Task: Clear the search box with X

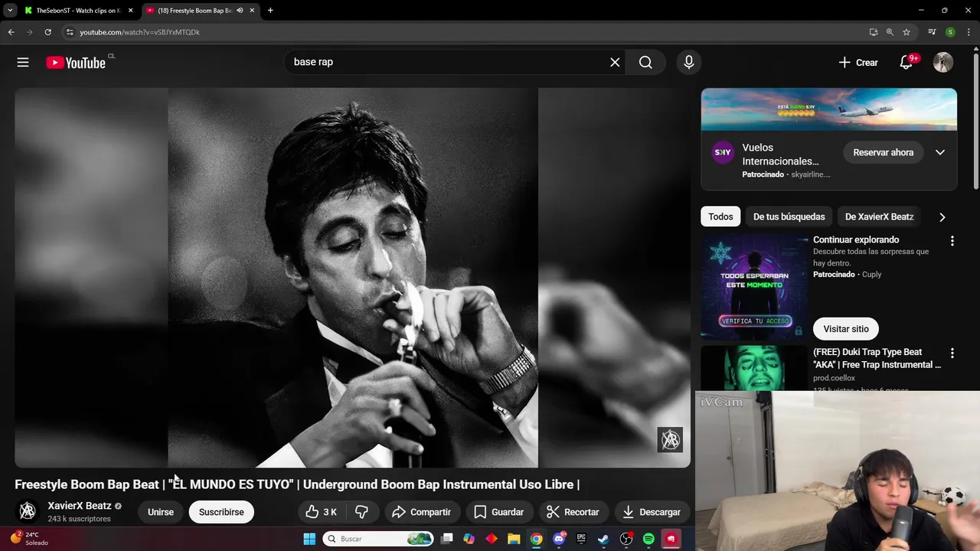Action: (615, 63)
